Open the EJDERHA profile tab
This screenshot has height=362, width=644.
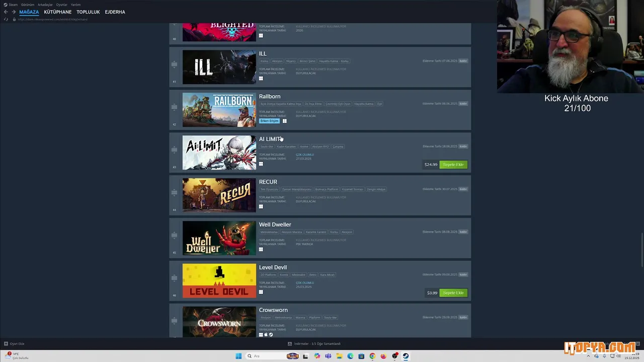click(x=115, y=12)
